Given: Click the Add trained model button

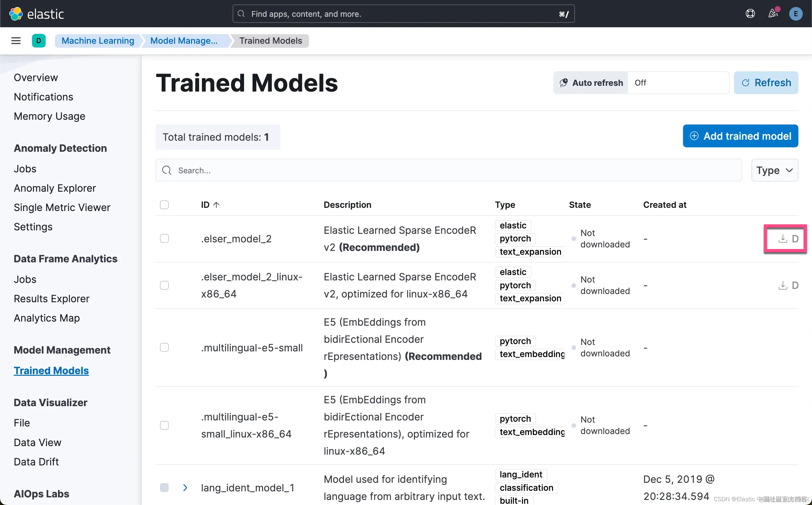Looking at the screenshot, I should [x=740, y=136].
